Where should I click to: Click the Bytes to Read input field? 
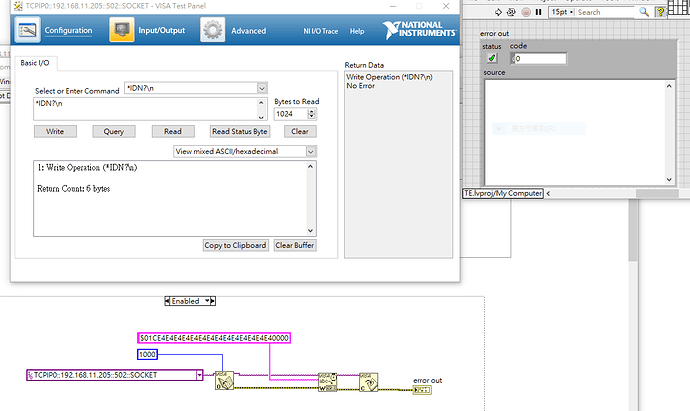click(x=291, y=114)
